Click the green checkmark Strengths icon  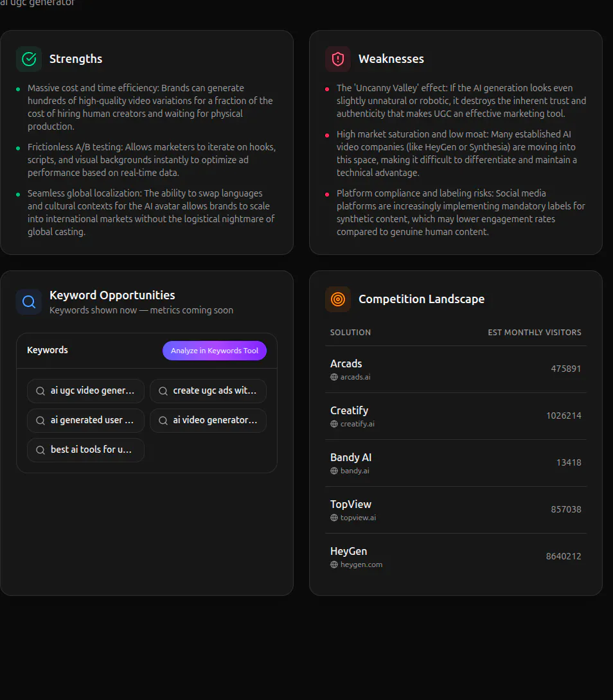pos(29,59)
